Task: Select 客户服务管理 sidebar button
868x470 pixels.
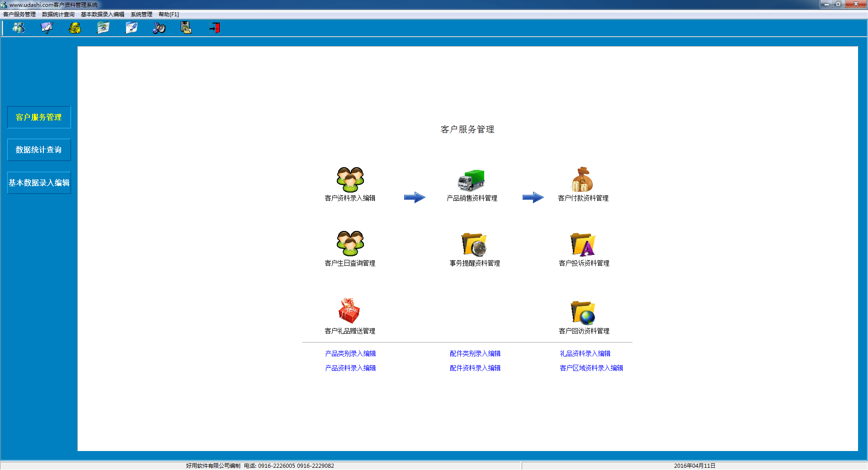Action: coord(39,117)
